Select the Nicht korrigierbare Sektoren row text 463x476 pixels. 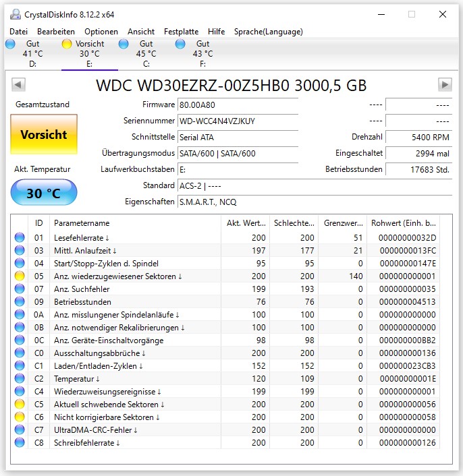(107, 417)
